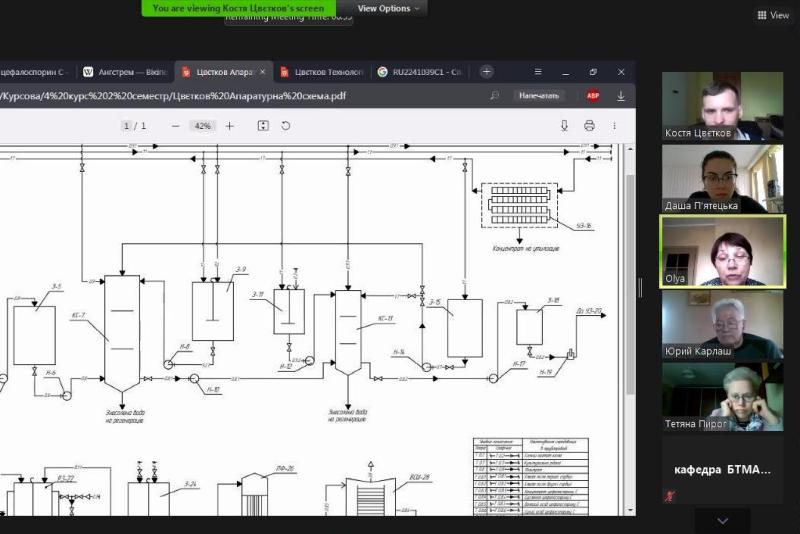Open the ABP extension icon
This screenshot has width=800, height=534.
click(x=593, y=96)
